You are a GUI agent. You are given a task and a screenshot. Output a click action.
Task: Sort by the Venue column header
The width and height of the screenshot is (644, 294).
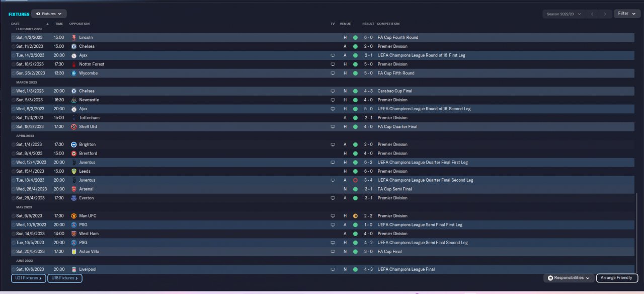pos(345,24)
